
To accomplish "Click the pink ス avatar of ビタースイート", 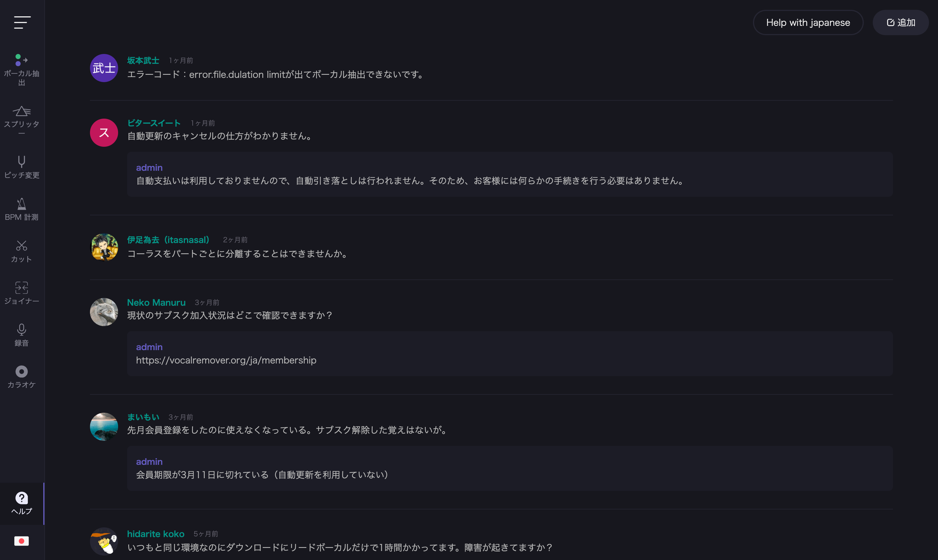I will [104, 133].
